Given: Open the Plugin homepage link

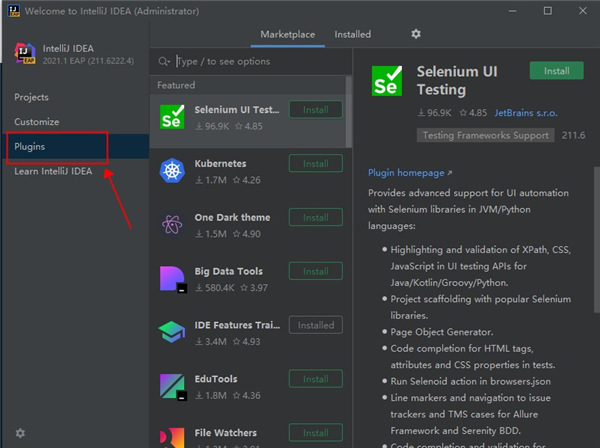Looking at the screenshot, I should (408, 173).
